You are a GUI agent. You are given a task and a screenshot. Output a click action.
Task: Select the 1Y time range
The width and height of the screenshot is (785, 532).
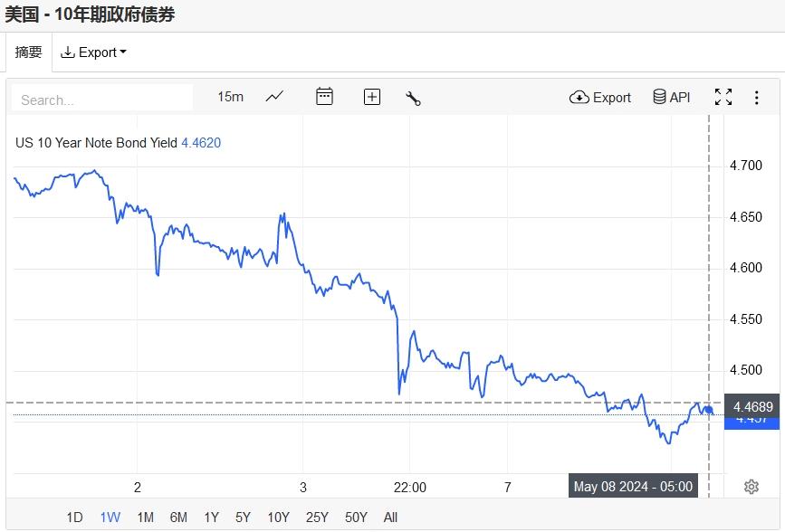pyautogui.click(x=211, y=518)
